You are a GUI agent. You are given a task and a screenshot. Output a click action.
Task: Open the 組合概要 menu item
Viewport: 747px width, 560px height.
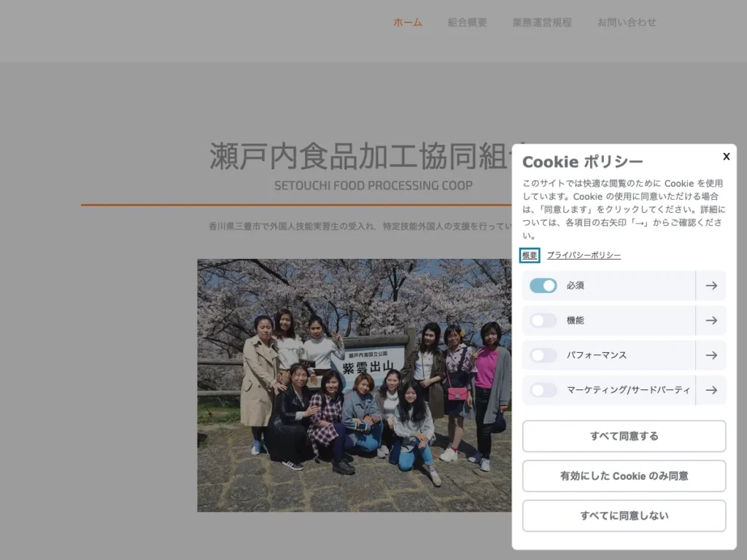tap(467, 23)
